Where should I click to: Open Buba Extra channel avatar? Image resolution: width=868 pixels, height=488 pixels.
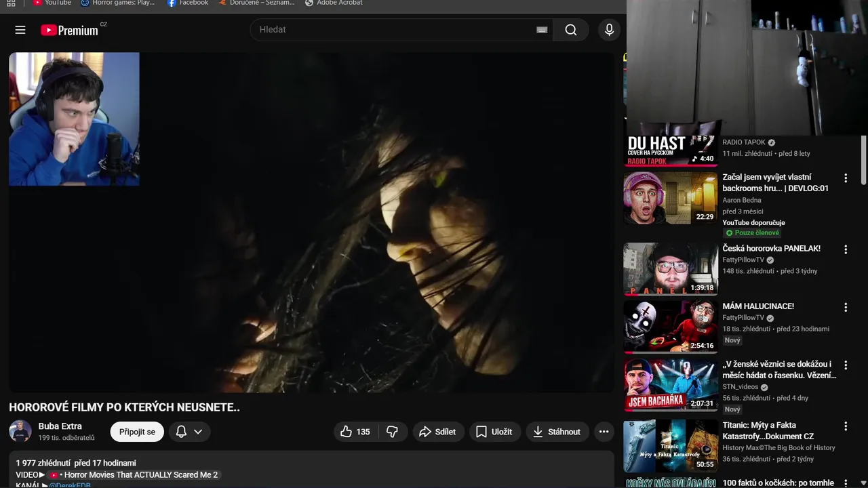pos(20,431)
